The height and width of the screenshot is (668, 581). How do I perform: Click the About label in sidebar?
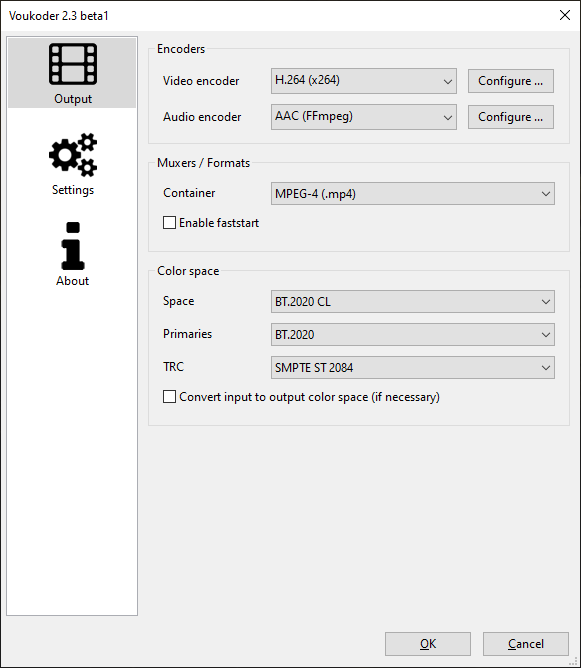pyautogui.click(x=73, y=281)
